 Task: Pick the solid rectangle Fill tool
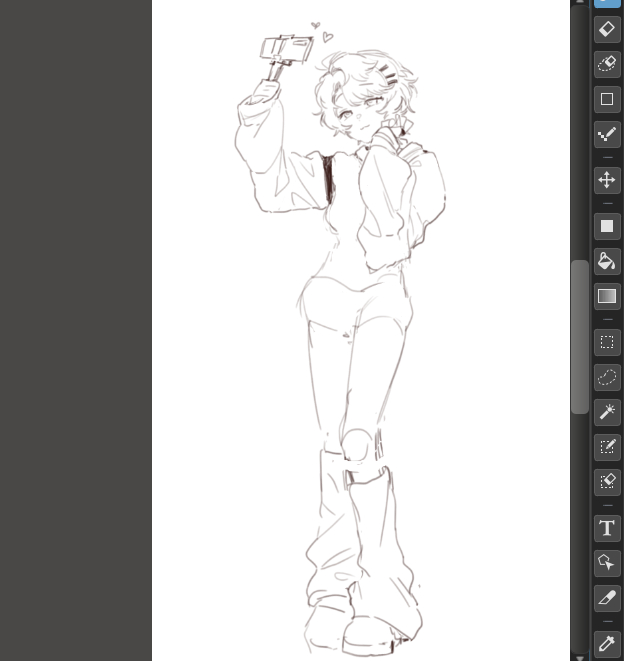click(x=606, y=226)
